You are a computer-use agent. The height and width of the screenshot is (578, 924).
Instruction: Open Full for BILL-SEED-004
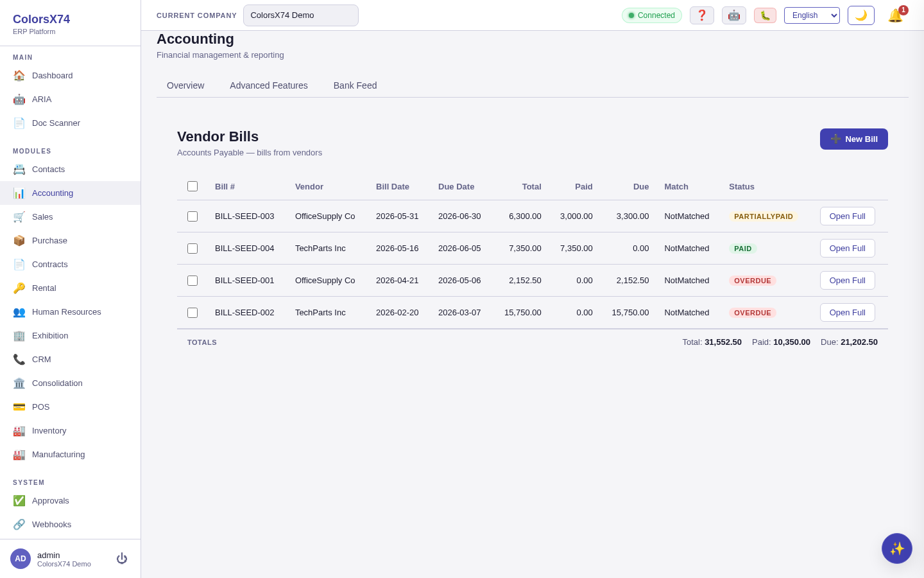(x=848, y=249)
